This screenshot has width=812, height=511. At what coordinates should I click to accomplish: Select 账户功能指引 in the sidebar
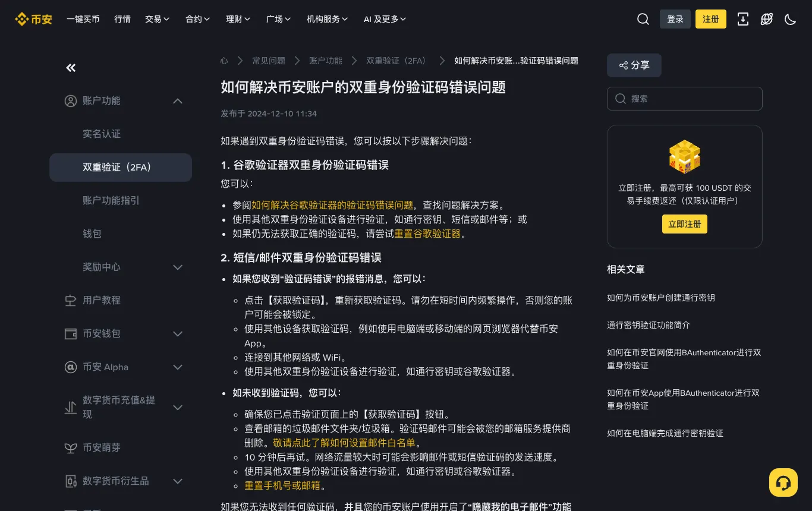tap(121, 201)
